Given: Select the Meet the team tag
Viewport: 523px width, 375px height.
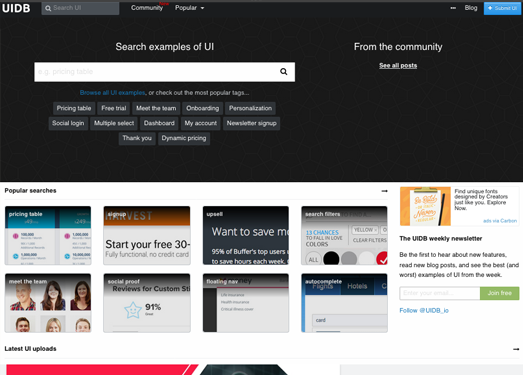Looking at the screenshot, I should click(x=156, y=108).
